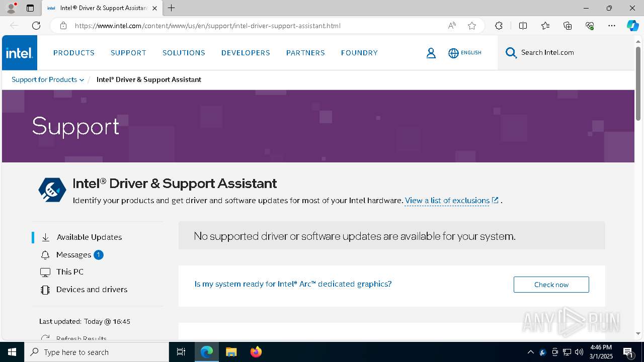Click the Check now button
The image size is (644, 362).
point(551,285)
